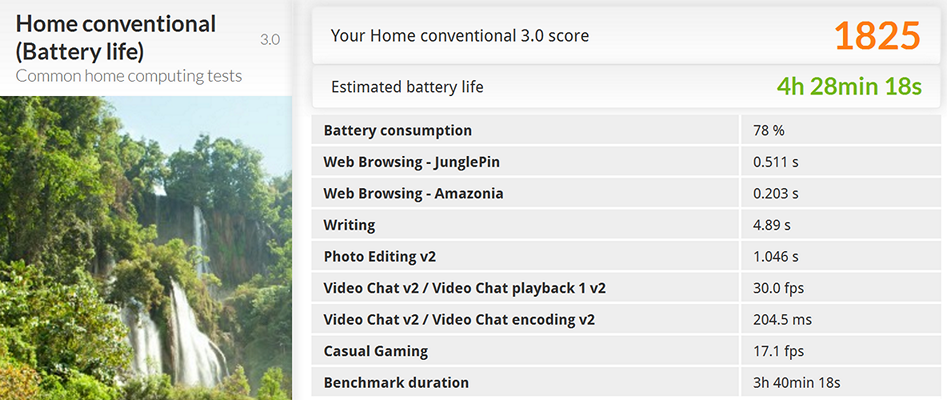Select the Web Browsing - Amazonia row
Image resolution: width=947 pixels, height=400 pixels.
(413, 193)
